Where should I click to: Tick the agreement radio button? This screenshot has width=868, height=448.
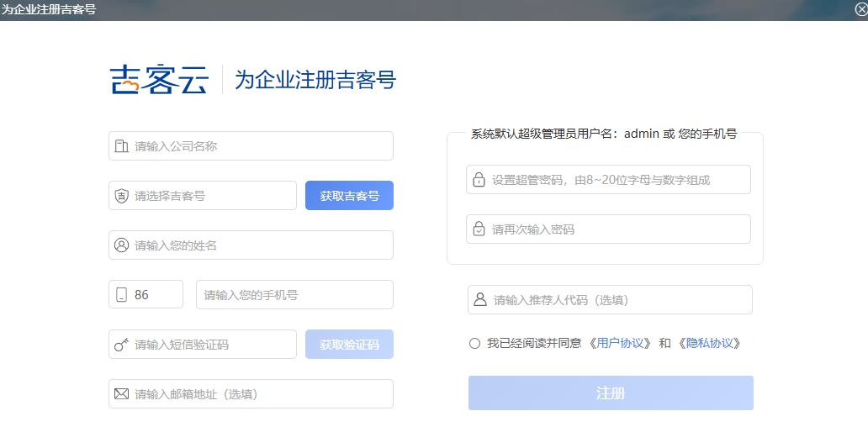pos(474,344)
